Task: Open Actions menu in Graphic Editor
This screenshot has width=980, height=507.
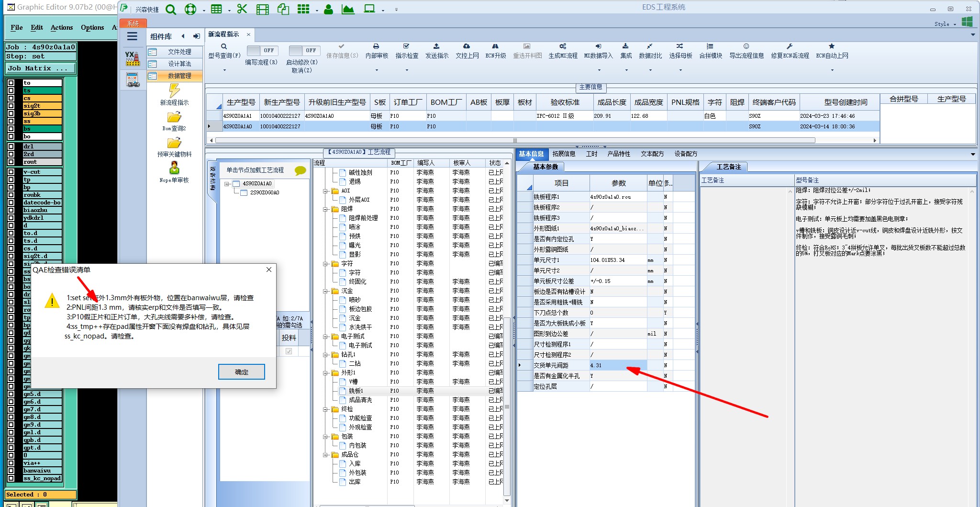Action: pos(62,27)
